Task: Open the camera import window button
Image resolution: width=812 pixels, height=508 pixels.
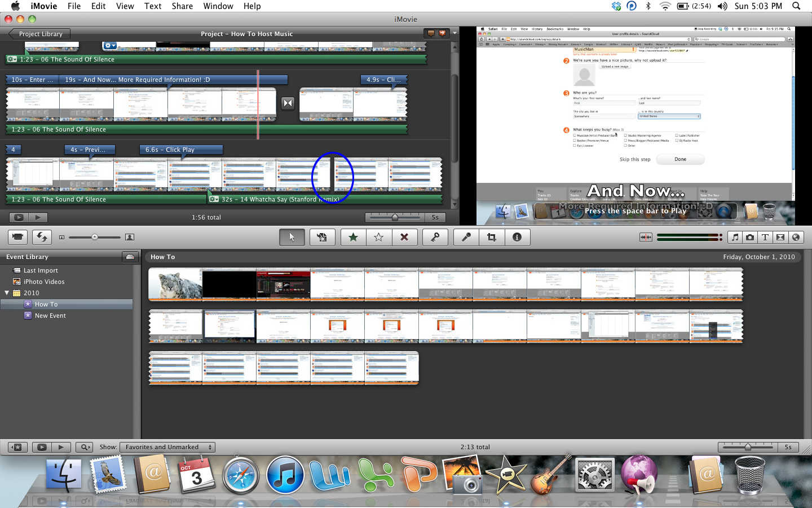Action: (17, 237)
